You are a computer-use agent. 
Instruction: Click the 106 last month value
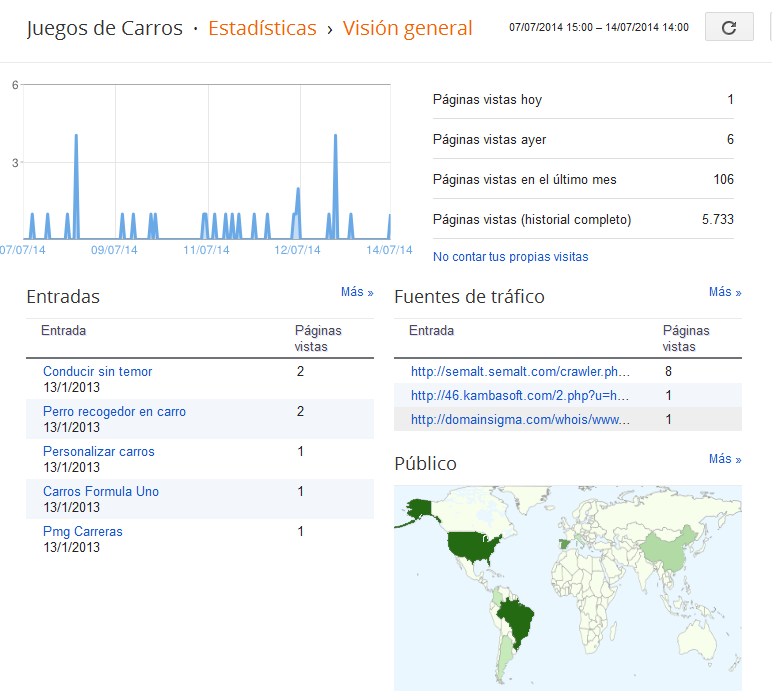[x=723, y=179]
